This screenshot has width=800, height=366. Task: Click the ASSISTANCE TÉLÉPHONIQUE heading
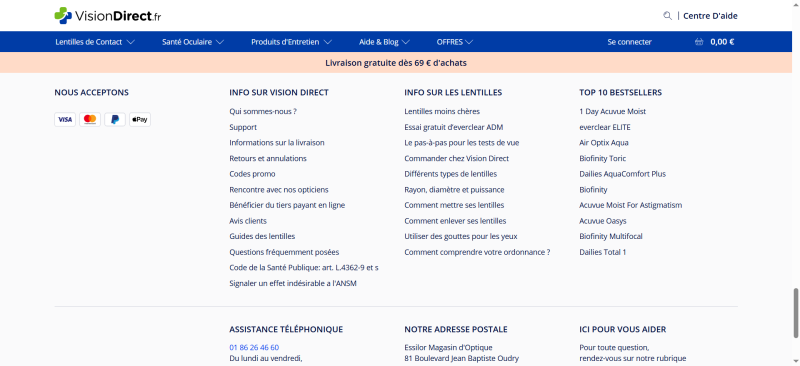[x=286, y=330]
